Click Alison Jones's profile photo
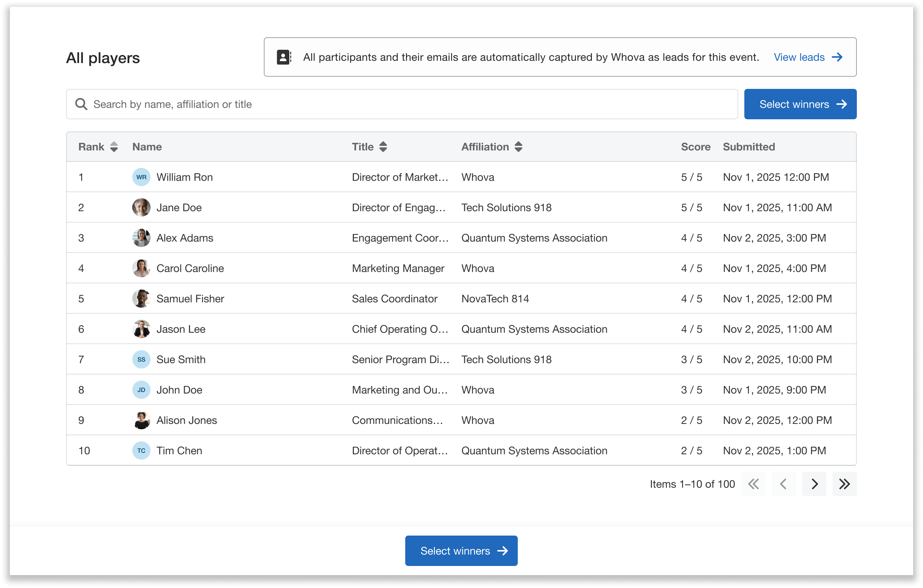Viewport: 923px width, 588px height. [141, 420]
